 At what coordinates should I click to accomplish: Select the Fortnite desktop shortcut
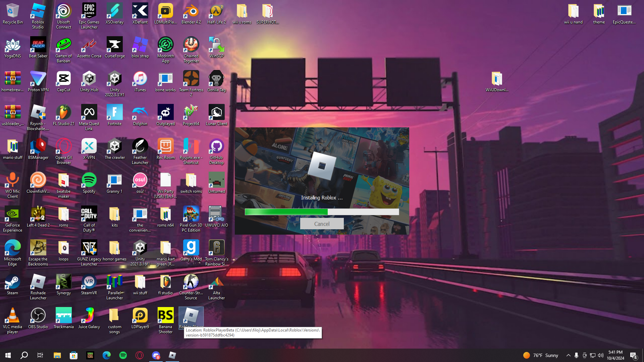tap(114, 116)
